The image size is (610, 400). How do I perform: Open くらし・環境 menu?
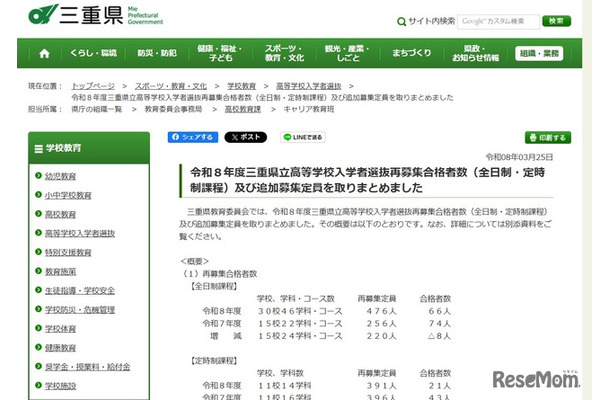pyautogui.click(x=93, y=53)
